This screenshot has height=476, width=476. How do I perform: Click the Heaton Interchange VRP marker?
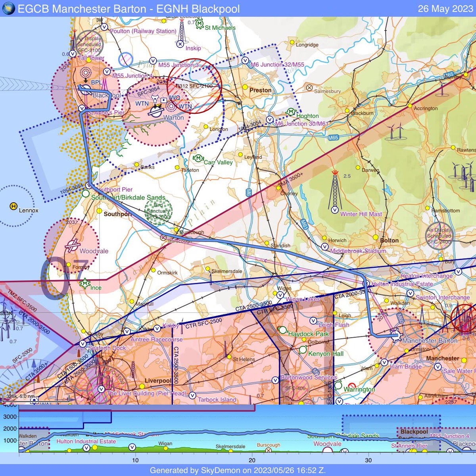point(458,272)
